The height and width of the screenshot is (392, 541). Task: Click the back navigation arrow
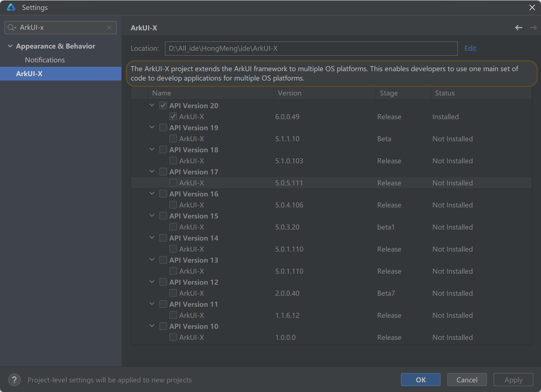(518, 28)
